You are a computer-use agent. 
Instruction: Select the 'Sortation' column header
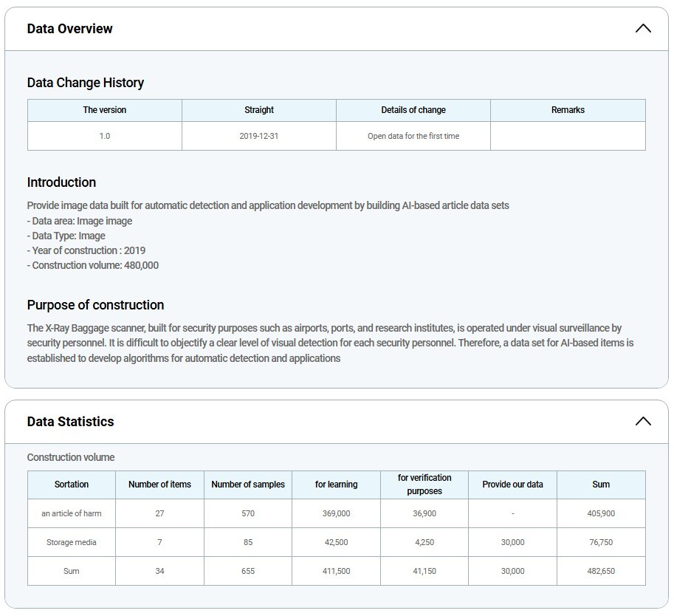click(x=72, y=485)
